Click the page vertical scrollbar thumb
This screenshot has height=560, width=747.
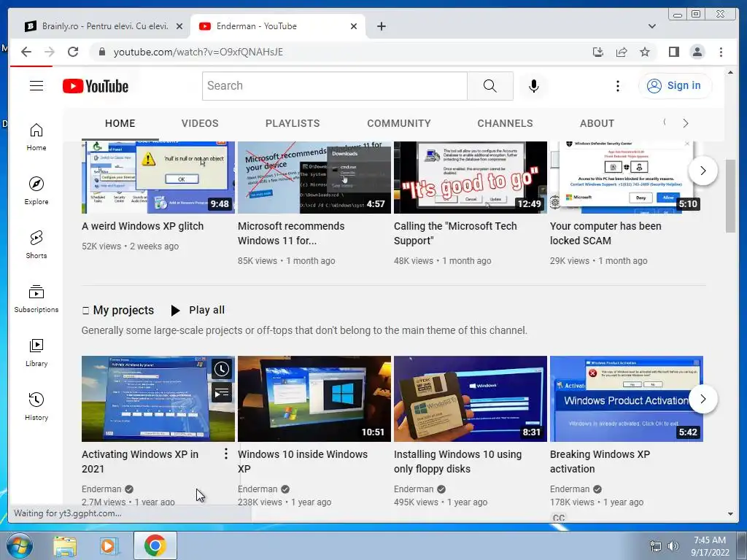click(730, 196)
